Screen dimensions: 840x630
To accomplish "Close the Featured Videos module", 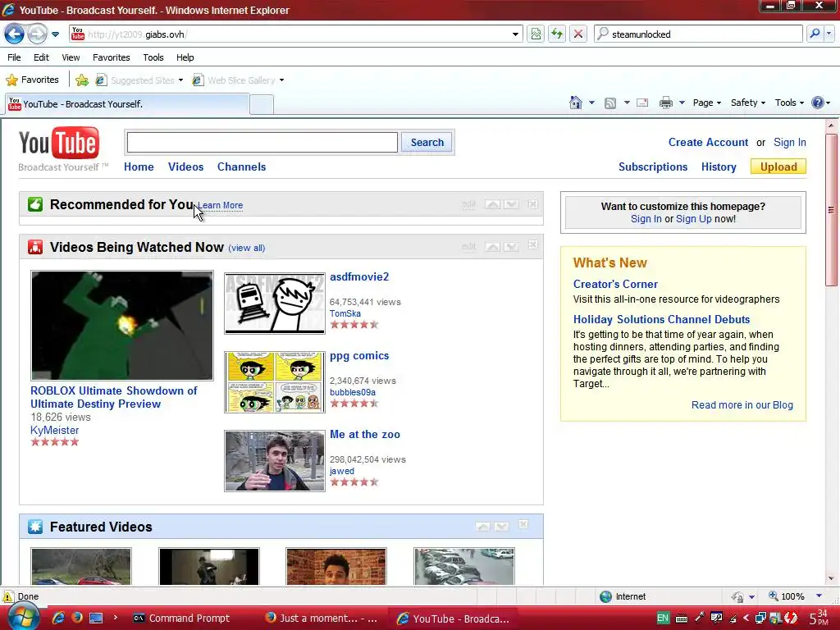I will pos(523,524).
